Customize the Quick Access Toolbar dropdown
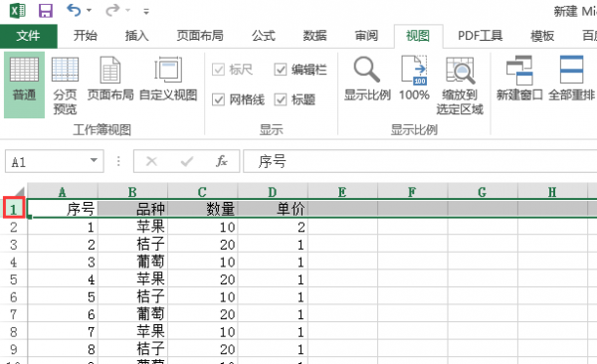The width and height of the screenshot is (597, 364). pyautogui.click(x=146, y=11)
